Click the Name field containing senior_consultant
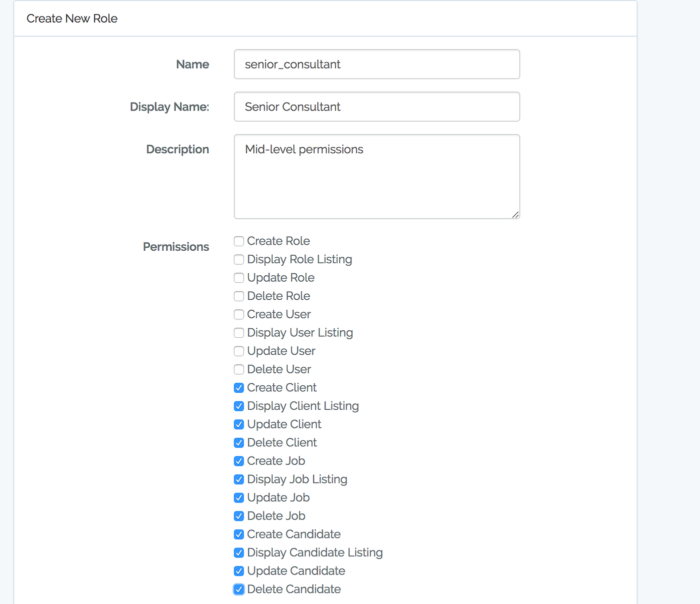 (376, 64)
